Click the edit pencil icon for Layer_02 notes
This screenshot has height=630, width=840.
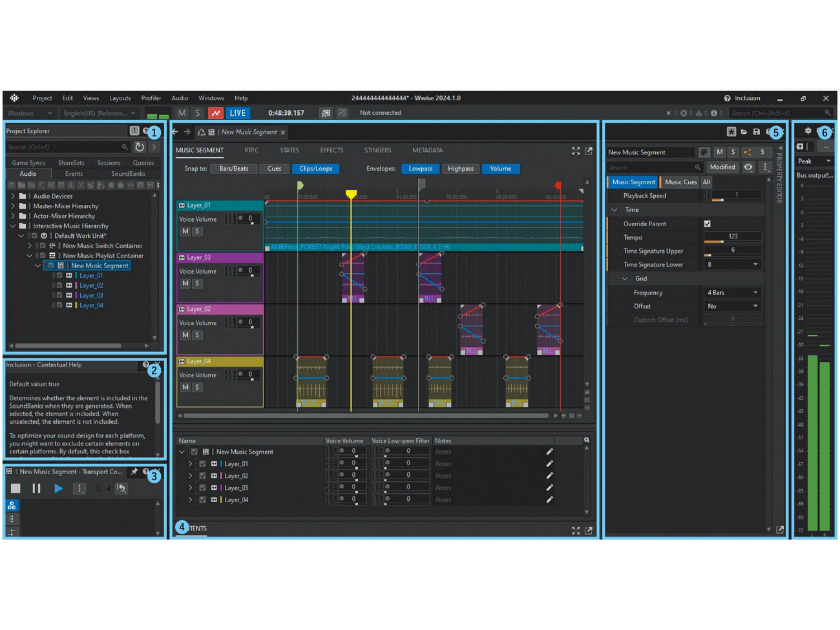(549, 476)
